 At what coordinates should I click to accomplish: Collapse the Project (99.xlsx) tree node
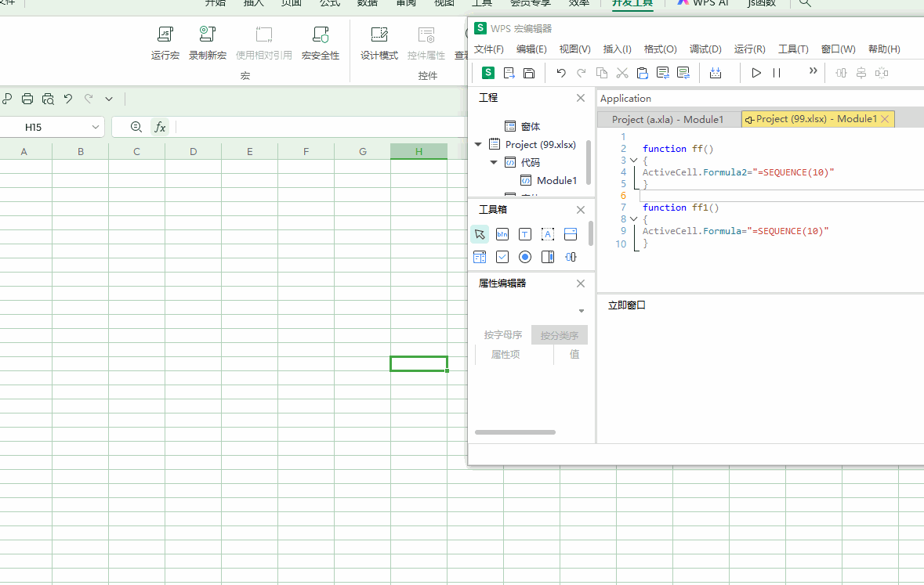pyautogui.click(x=478, y=144)
